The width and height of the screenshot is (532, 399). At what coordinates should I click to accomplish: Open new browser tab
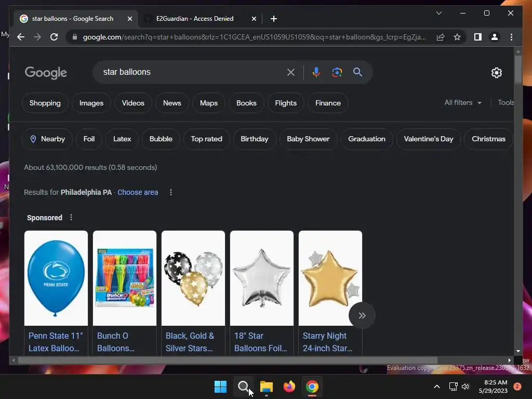click(274, 19)
